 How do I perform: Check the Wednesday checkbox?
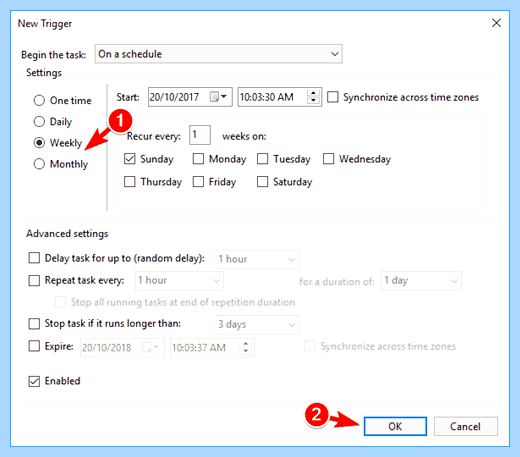[x=328, y=159]
